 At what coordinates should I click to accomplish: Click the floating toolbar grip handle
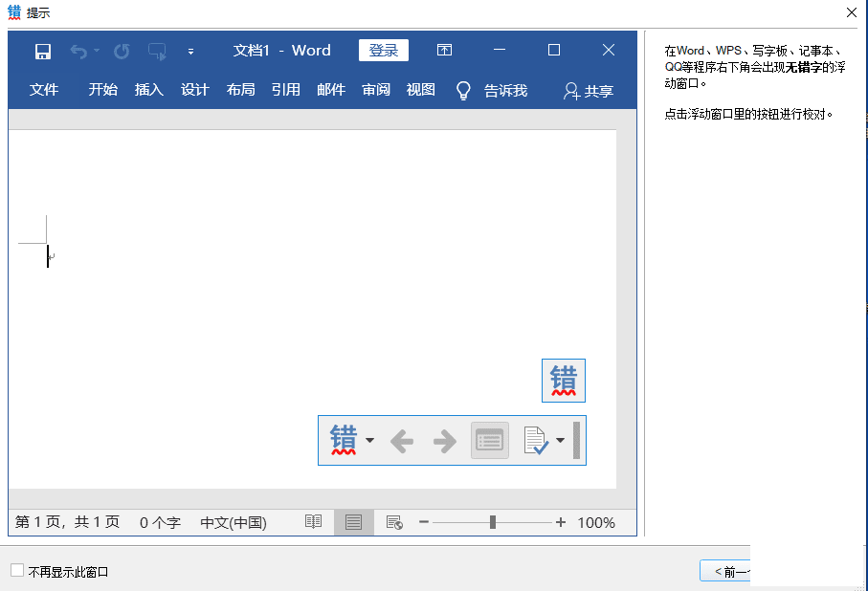[576, 441]
